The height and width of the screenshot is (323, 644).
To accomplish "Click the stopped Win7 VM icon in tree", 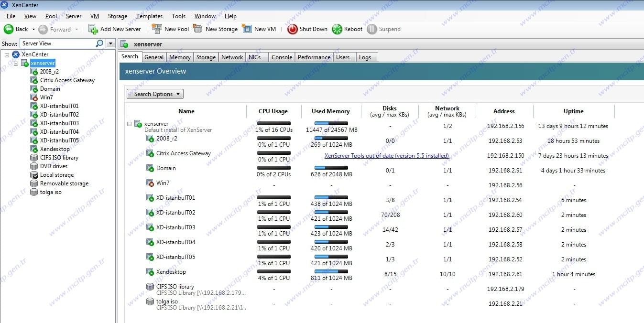I will (34, 97).
